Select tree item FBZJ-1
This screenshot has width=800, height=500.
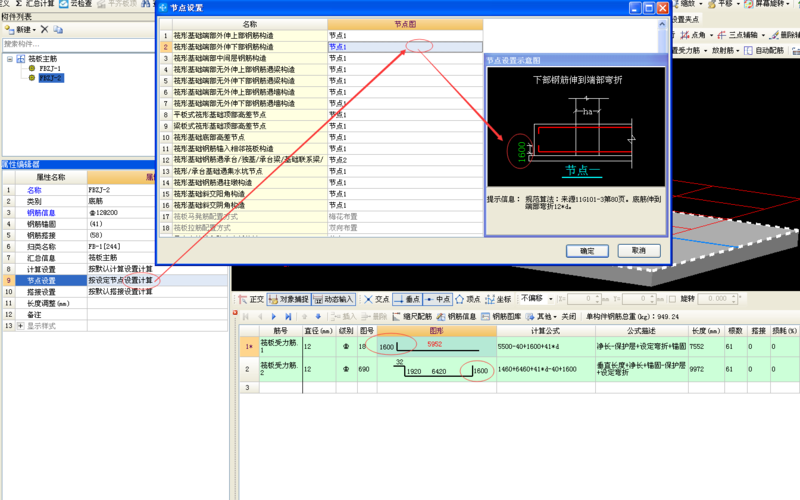(50, 68)
